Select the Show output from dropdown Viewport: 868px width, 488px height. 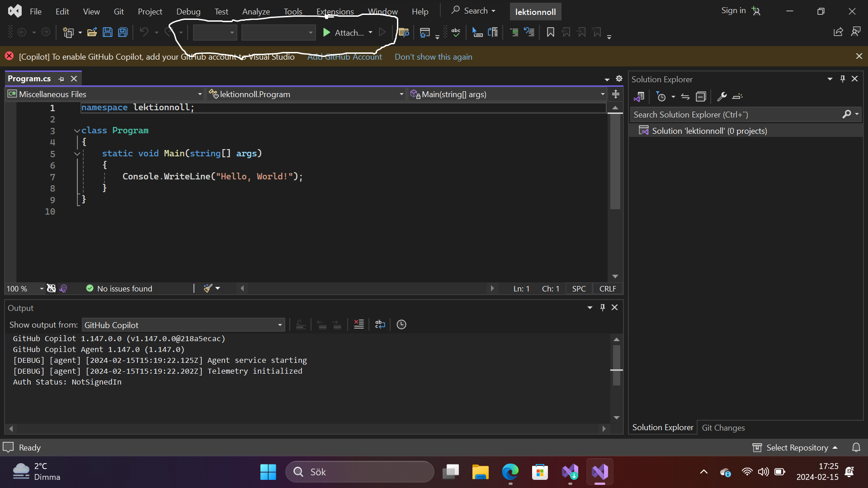[183, 325]
